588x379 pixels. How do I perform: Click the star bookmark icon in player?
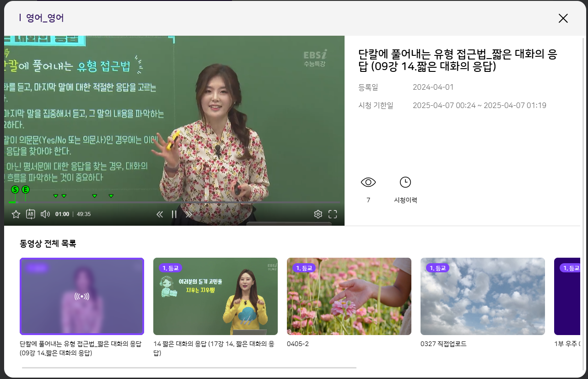click(x=16, y=214)
